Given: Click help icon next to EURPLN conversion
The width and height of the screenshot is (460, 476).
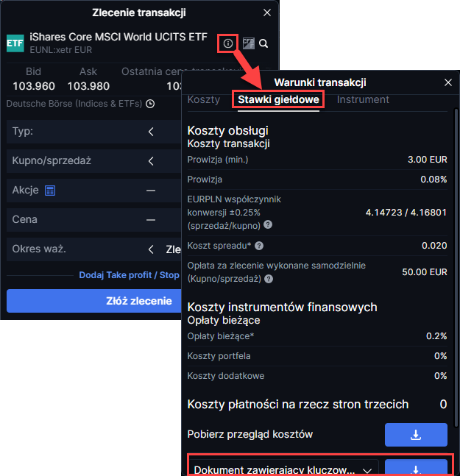Looking at the screenshot, I should click(268, 225).
